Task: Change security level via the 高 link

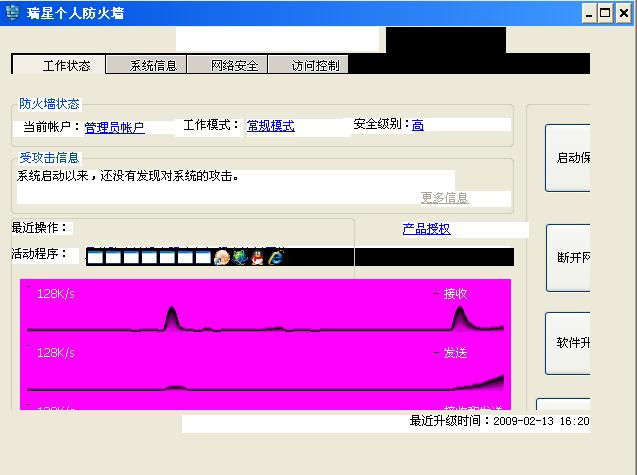Action: (418, 125)
